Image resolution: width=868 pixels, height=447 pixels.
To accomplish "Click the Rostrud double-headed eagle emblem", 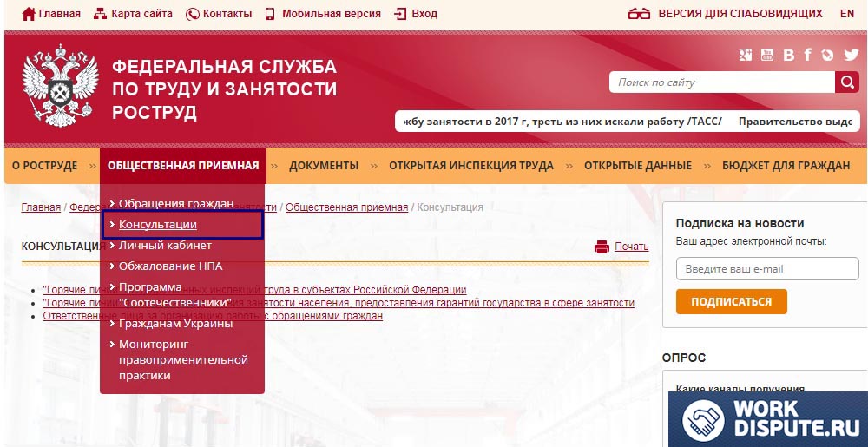I will pos(61,86).
